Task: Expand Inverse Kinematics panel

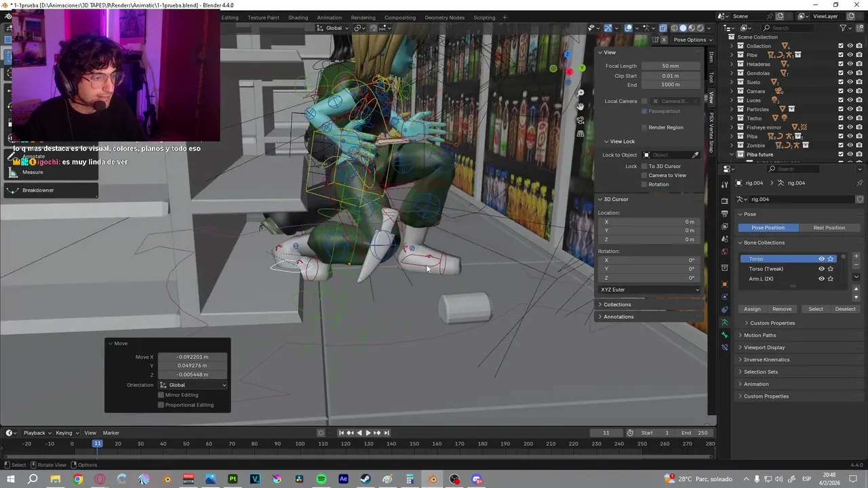Action: 766,360
